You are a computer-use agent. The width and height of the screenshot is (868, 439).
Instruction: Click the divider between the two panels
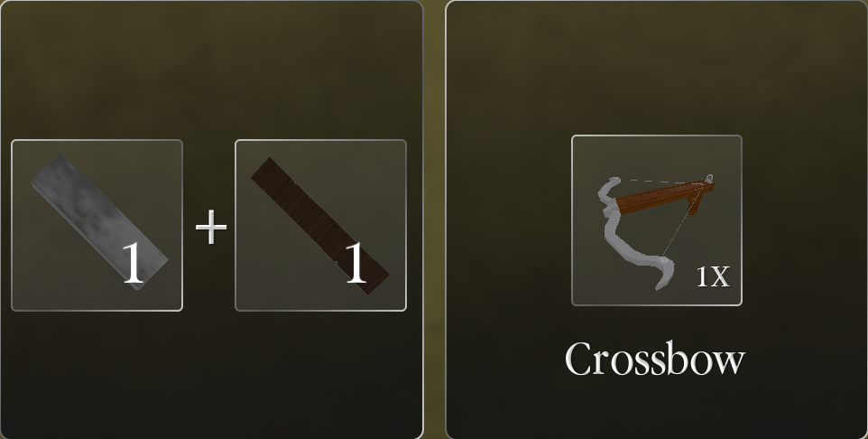(x=435, y=219)
